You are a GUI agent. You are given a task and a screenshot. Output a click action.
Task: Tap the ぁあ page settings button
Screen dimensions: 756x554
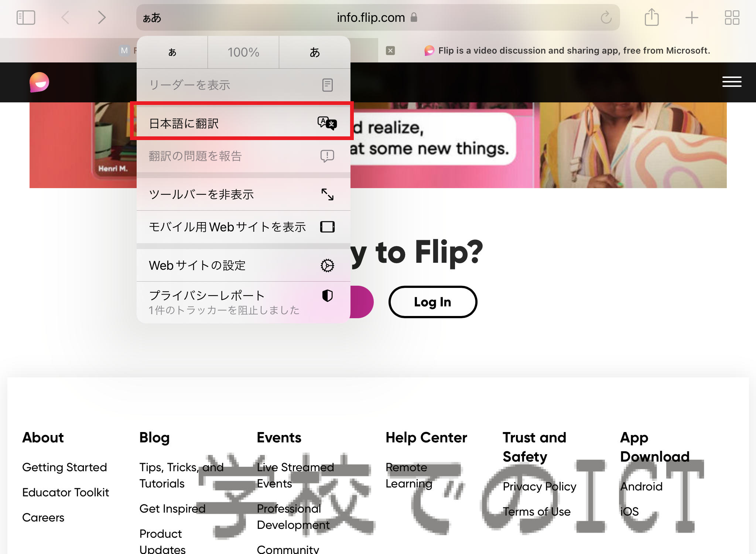coord(152,17)
